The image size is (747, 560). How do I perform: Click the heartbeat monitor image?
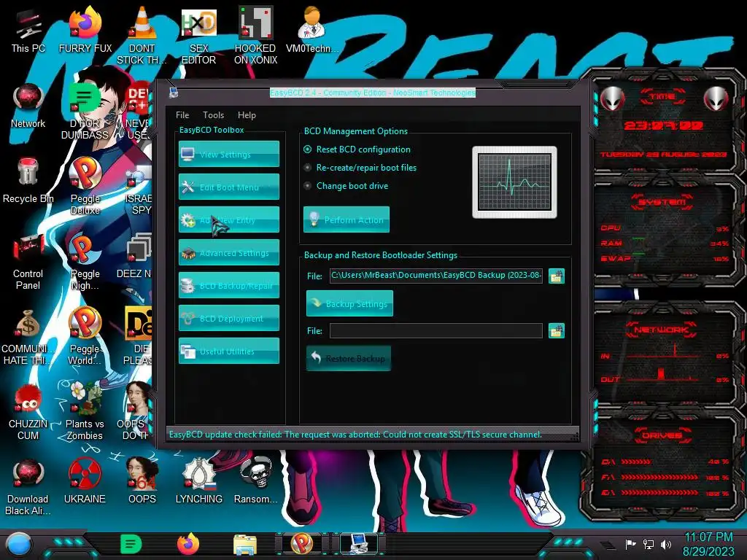pos(514,182)
